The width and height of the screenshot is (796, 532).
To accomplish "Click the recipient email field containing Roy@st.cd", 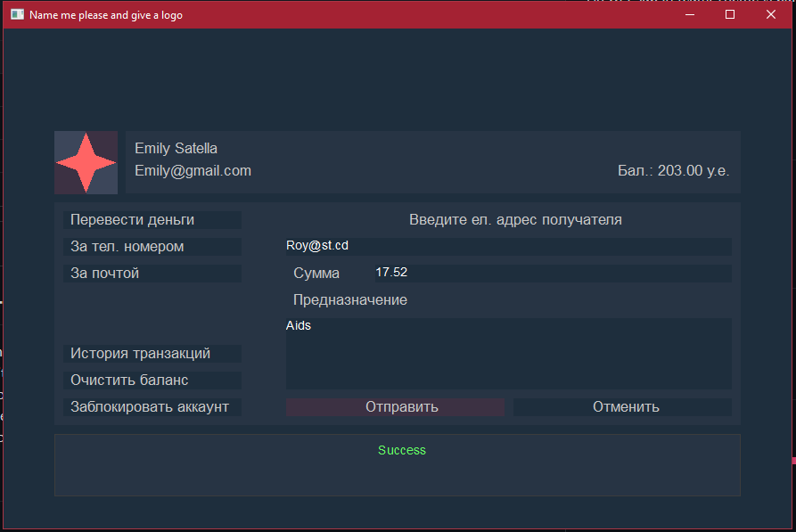I will (x=508, y=245).
